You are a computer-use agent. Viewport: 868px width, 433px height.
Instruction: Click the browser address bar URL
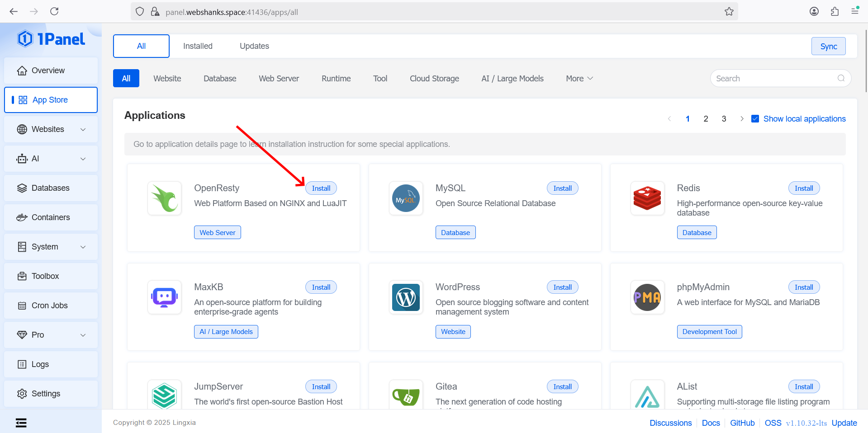pyautogui.click(x=232, y=12)
